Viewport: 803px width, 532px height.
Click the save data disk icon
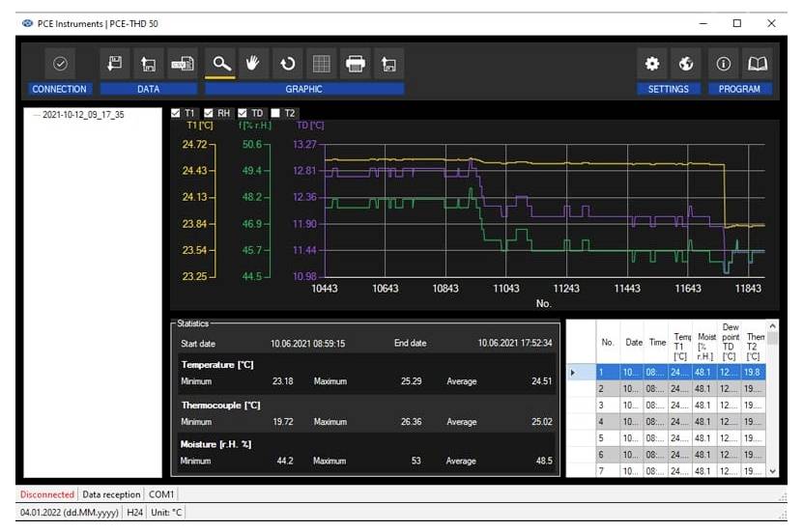[x=115, y=64]
